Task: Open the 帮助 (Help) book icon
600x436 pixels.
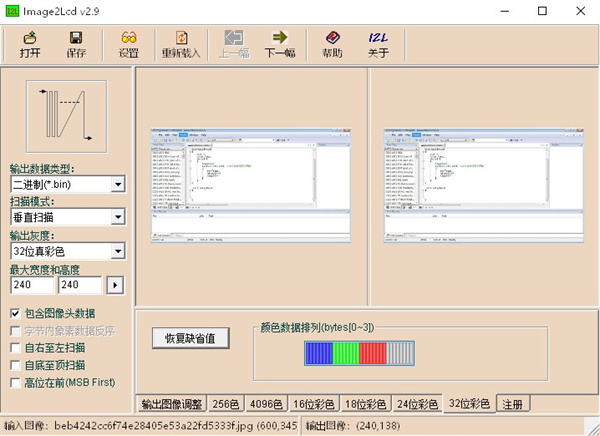Action: point(333,44)
